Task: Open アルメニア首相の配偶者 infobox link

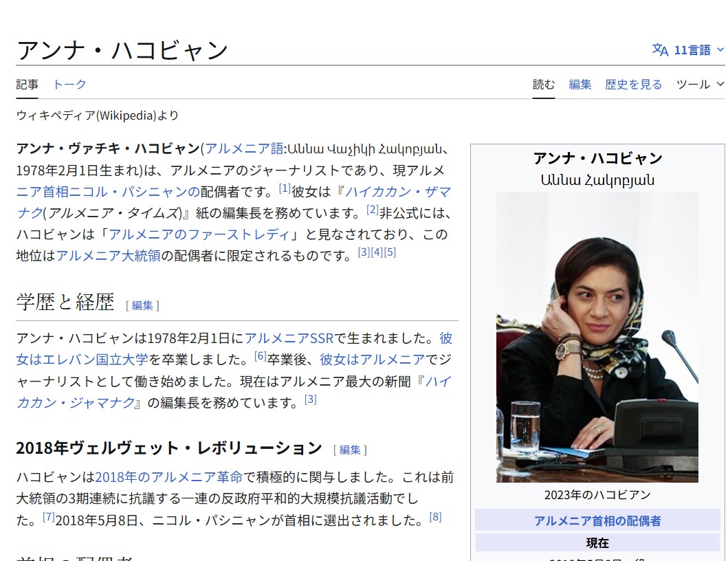Action: [597, 520]
